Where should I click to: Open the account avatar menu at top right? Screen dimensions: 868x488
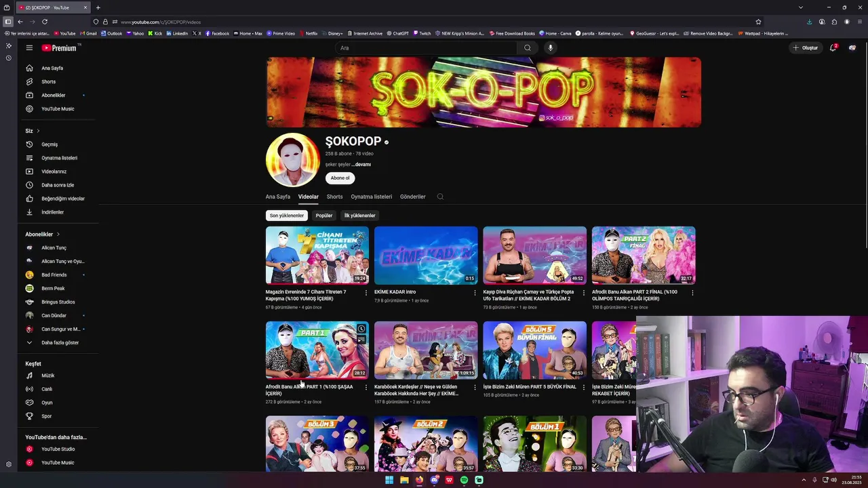click(852, 47)
